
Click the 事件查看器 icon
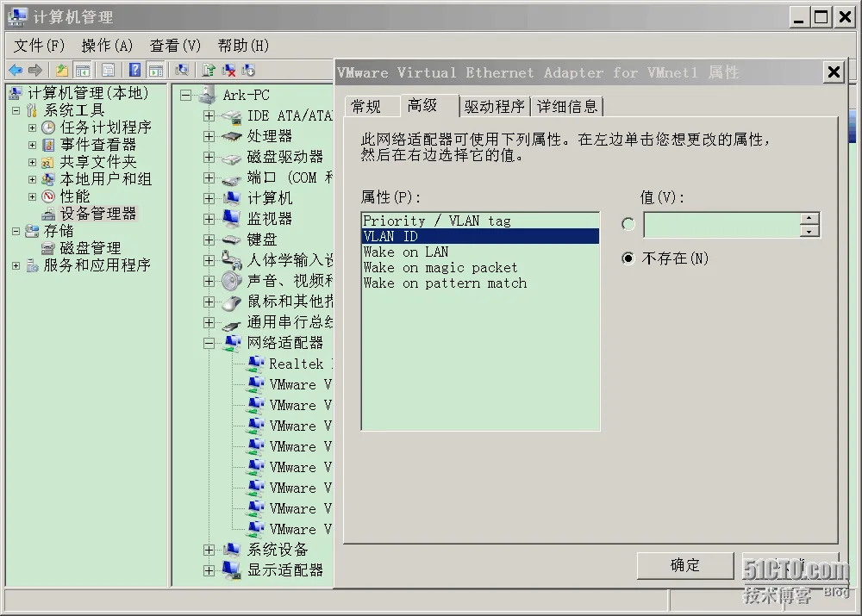48,145
